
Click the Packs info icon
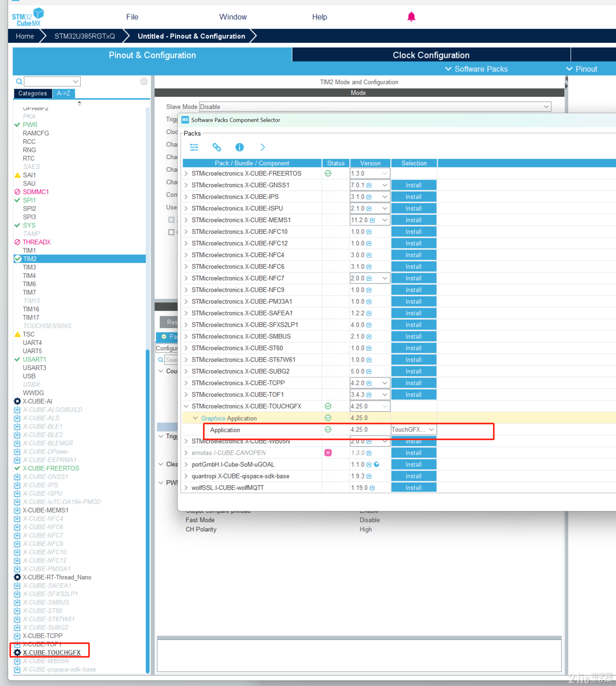(x=239, y=147)
